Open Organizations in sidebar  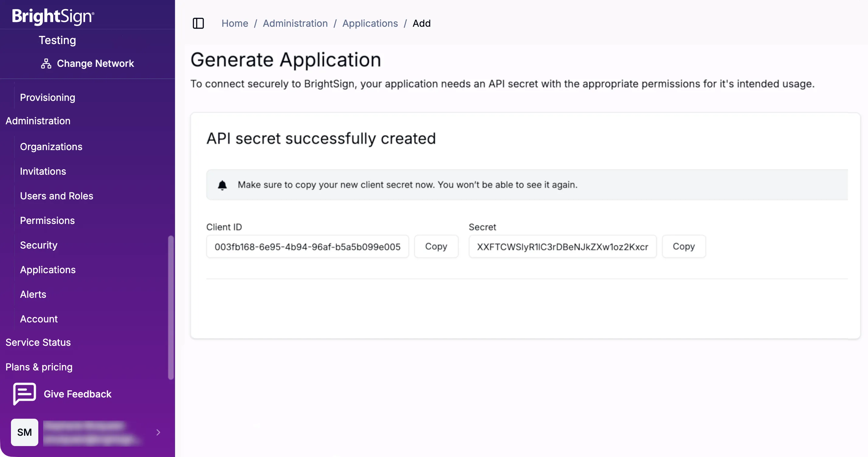51,146
